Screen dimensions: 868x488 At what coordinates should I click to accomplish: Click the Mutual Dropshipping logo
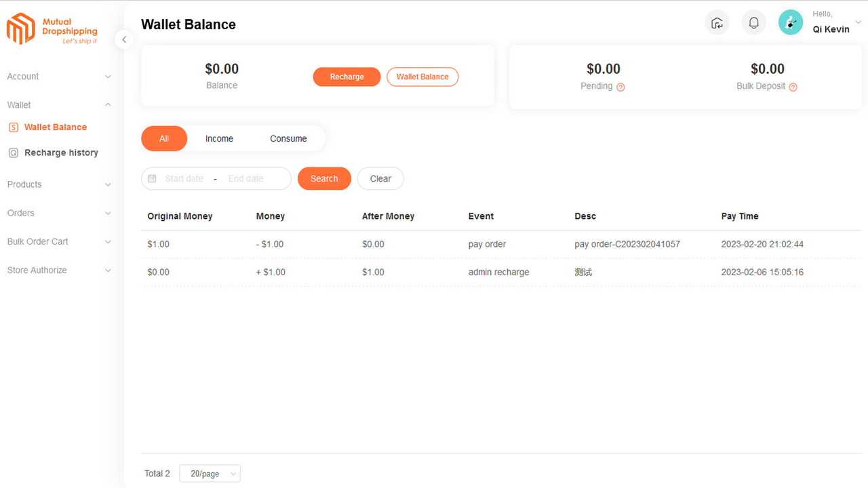coord(52,28)
